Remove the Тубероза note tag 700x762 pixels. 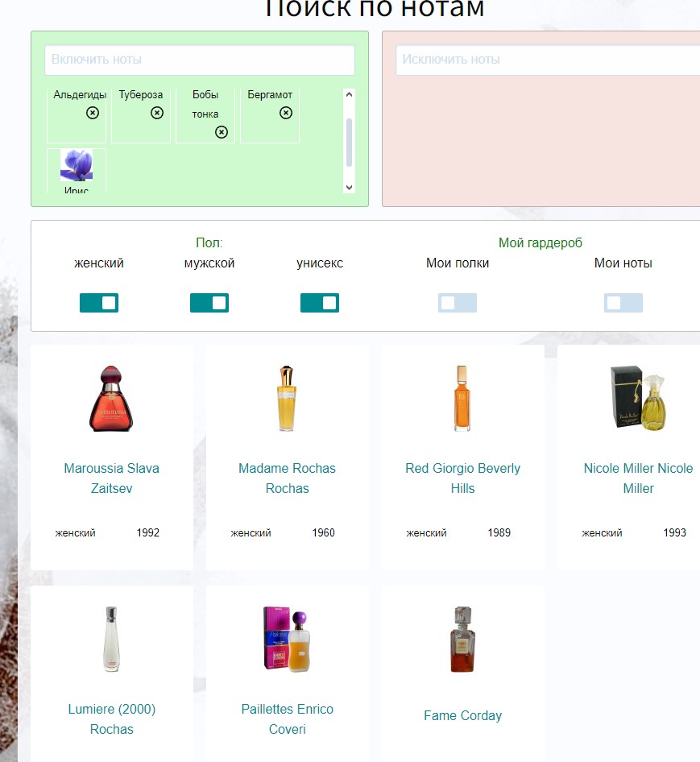point(156,113)
